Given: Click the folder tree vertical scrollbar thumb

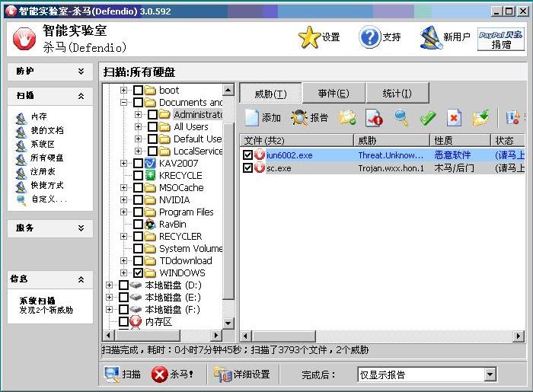Looking at the screenshot, I should pos(228,210).
